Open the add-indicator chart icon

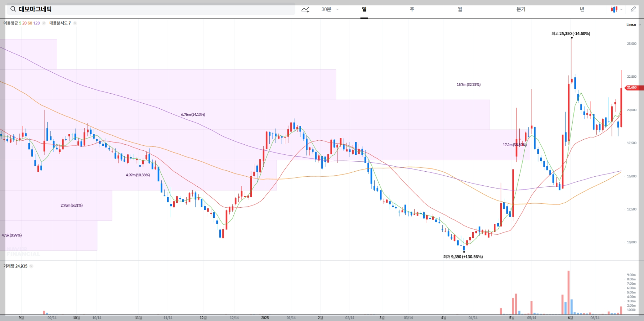coord(305,9)
